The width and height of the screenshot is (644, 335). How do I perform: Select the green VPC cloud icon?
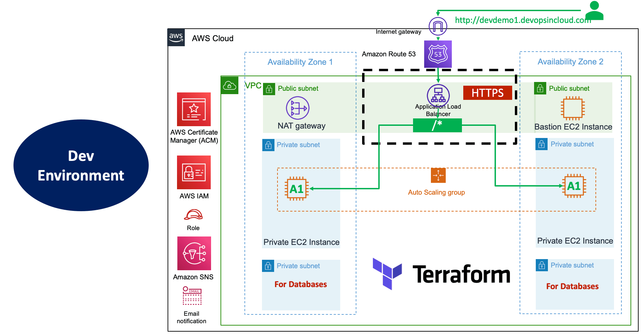click(x=230, y=85)
